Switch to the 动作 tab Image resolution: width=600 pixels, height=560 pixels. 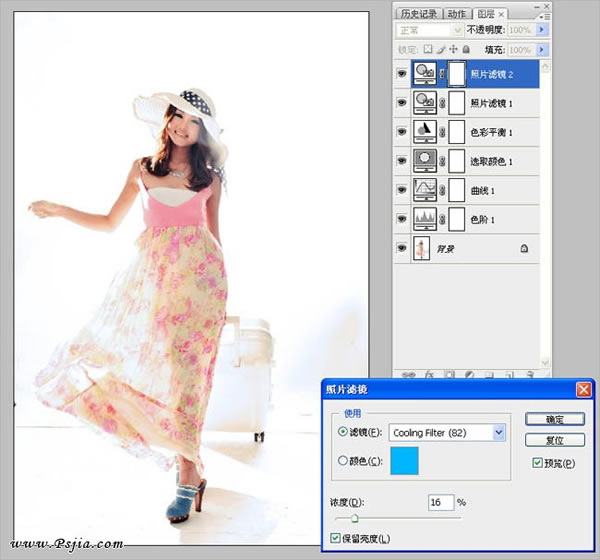457,14
